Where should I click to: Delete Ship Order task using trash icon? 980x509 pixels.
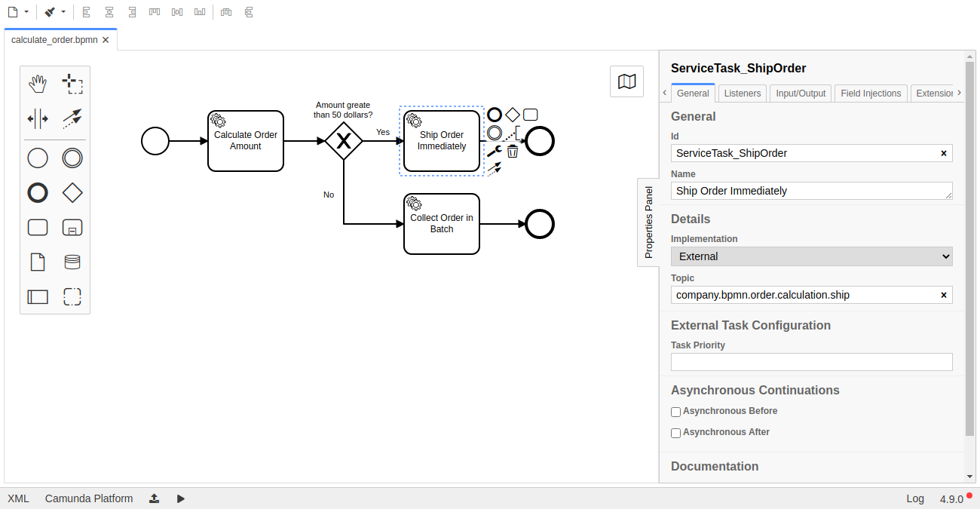513,151
